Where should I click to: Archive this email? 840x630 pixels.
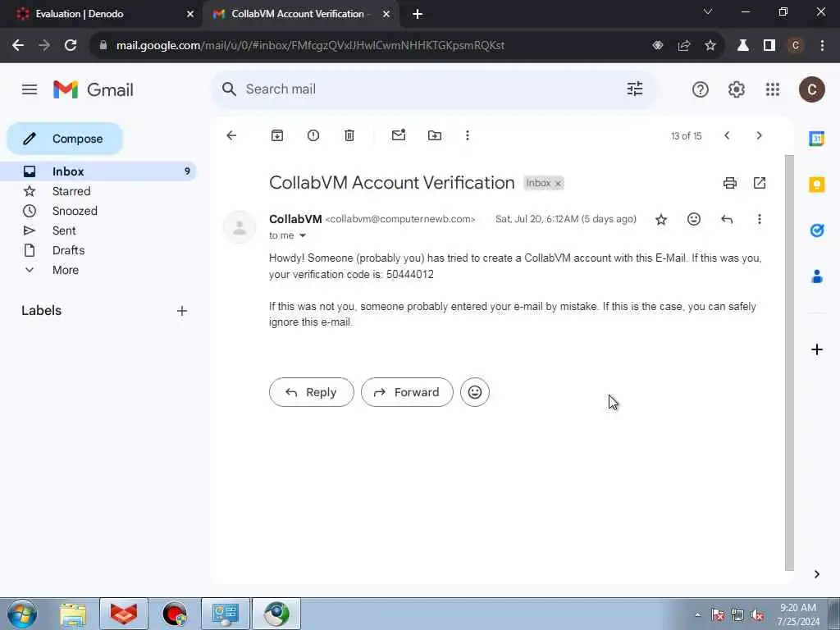pyautogui.click(x=277, y=135)
